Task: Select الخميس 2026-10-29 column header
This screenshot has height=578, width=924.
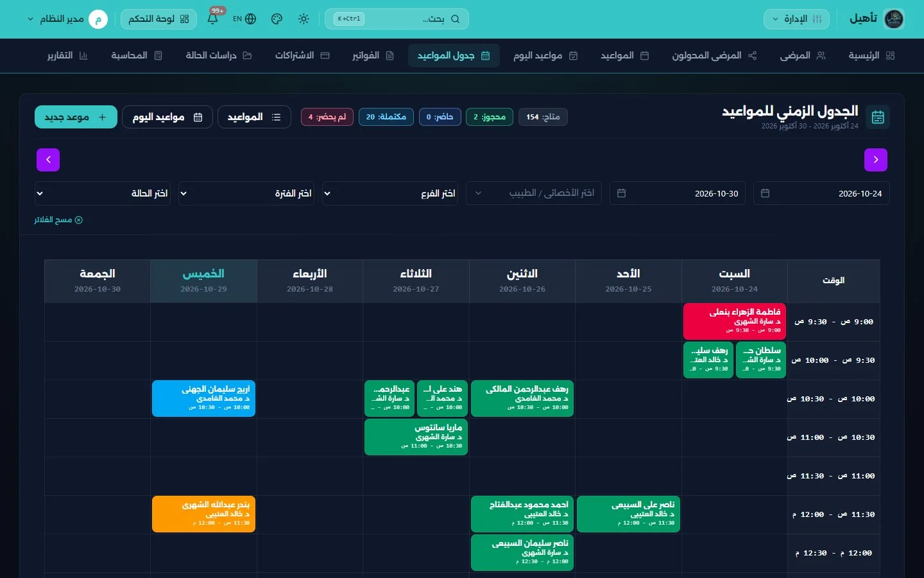Action: (203, 281)
